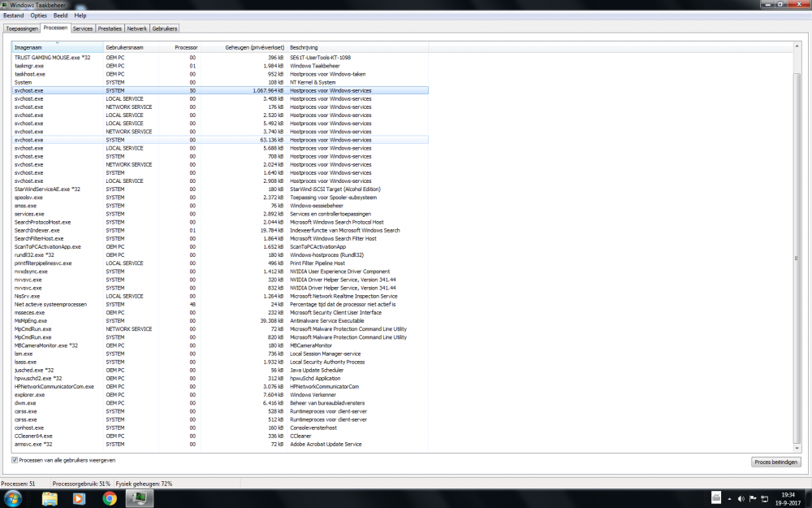Select 'Niet actieve systeemprocessen' row
812x508 pixels.
tap(220, 304)
